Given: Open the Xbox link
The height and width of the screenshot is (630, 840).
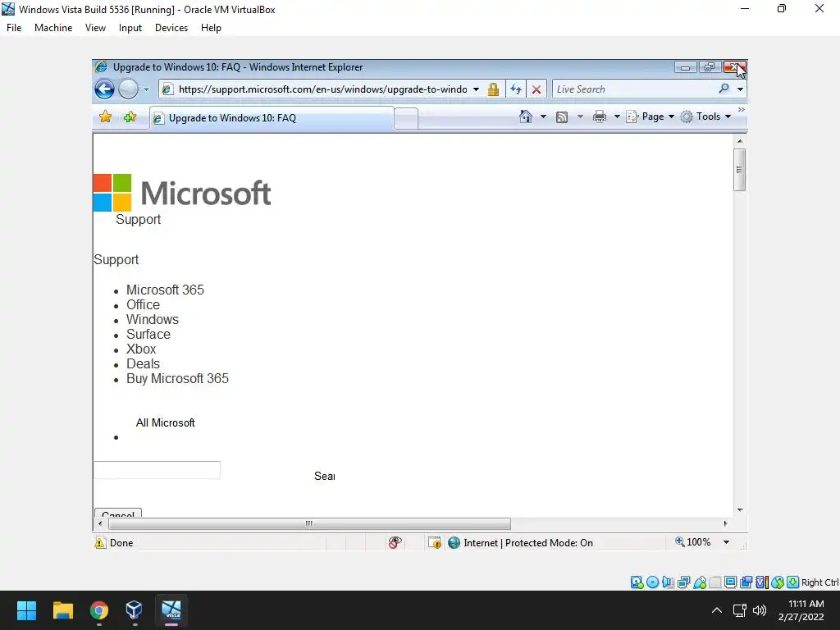Looking at the screenshot, I should (x=141, y=349).
